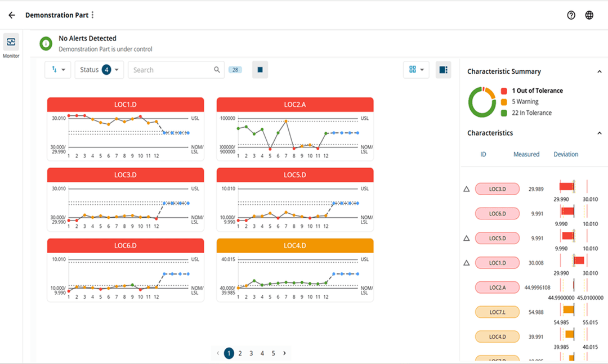Select the LOC6.D characteristic chip
Image resolution: width=608 pixels, height=364 pixels.
pyautogui.click(x=497, y=213)
